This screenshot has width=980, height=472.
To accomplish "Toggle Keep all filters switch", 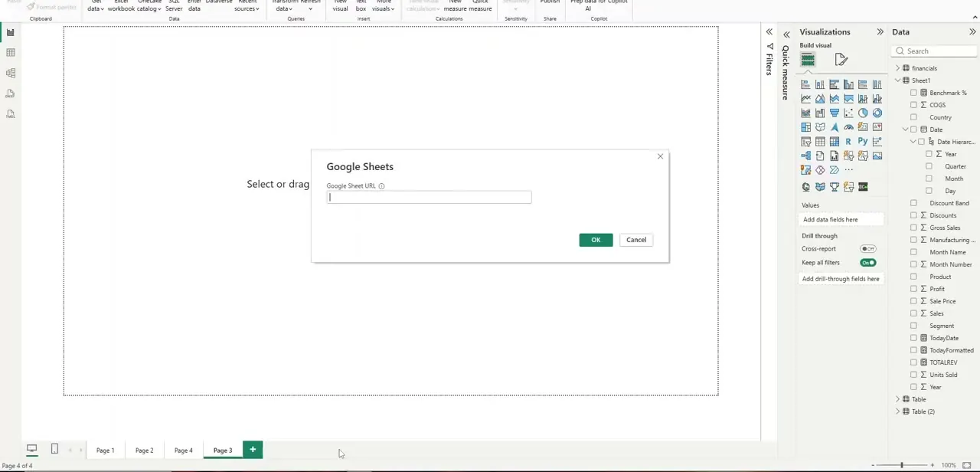I will tap(867, 263).
